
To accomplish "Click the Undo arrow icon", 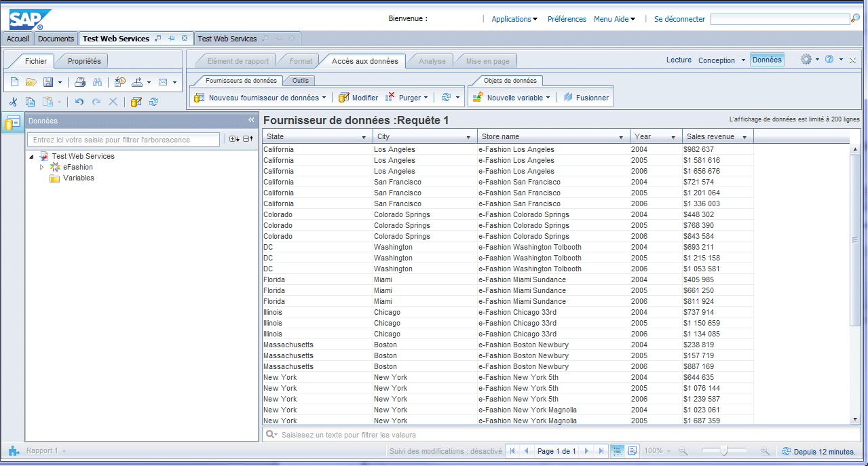I will (79, 102).
